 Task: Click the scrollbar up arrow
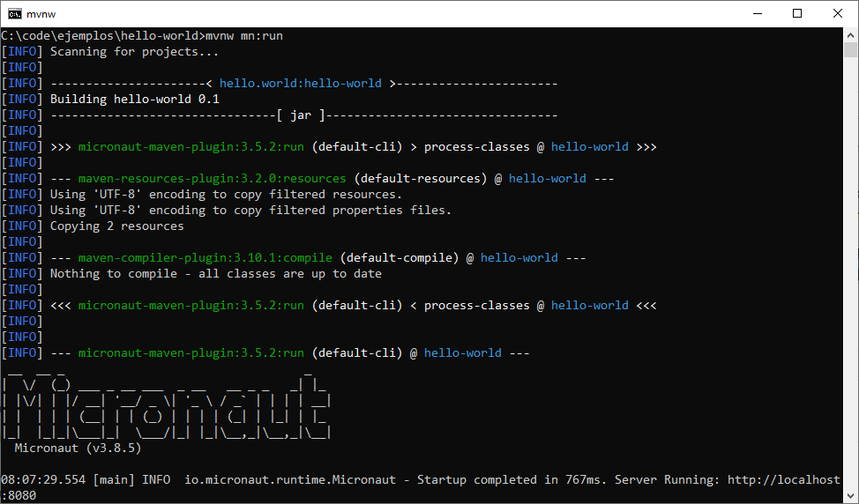[x=850, y=35]
